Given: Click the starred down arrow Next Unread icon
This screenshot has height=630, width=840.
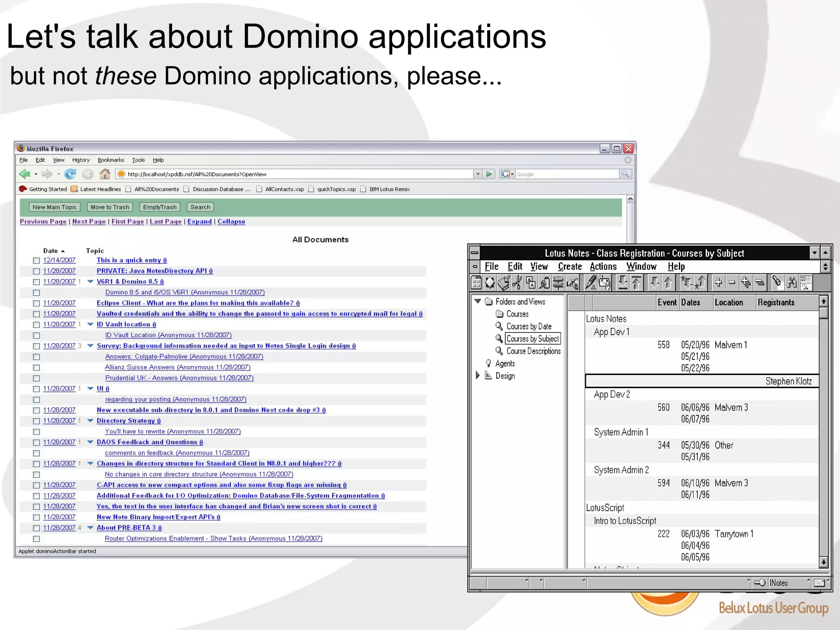Looking at the screenshot, I should [x=686, y=283].
